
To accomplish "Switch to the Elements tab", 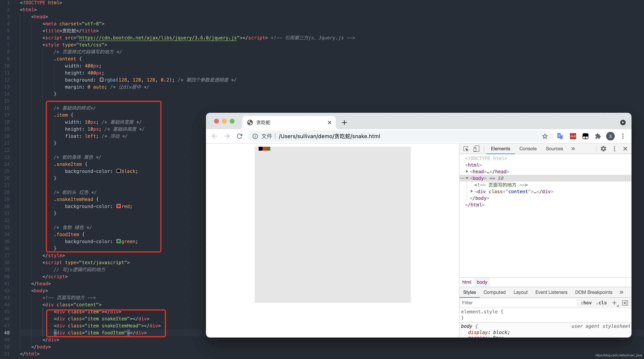I will [x=500, y=149].
